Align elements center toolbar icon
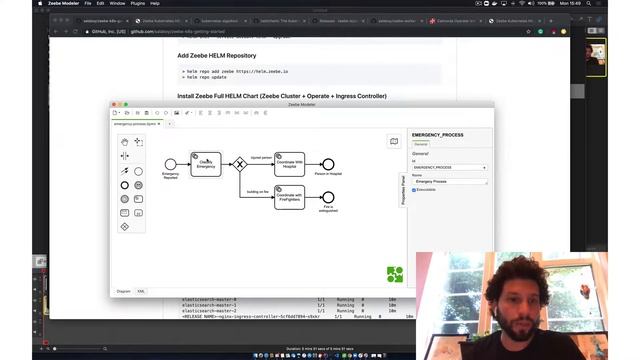The image size is (640, 360). (210, 113)
